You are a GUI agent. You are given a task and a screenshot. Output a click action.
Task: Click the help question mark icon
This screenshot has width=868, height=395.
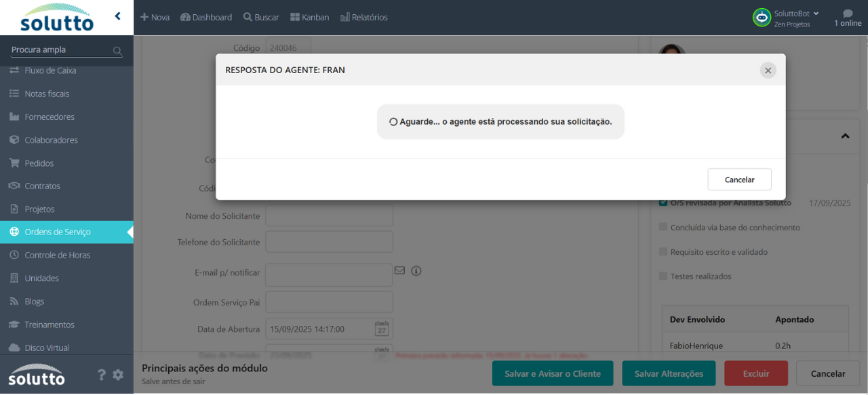pyautogui.click(x=102, y=375)
